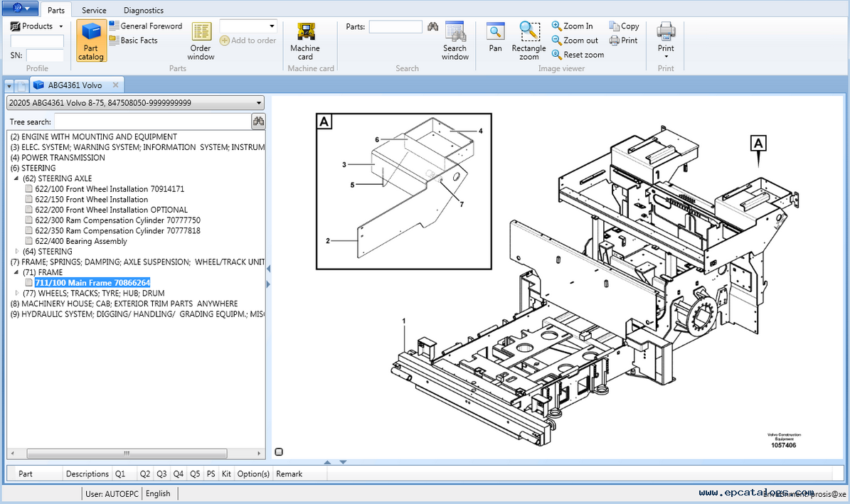Click the Part column header

(26, 473)
